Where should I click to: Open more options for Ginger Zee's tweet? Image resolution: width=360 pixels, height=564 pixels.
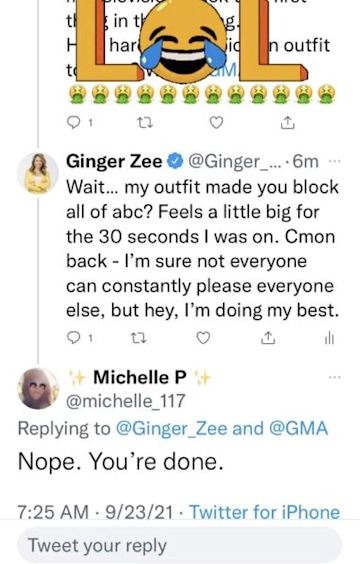pyautogui.click(x=334, y=162)
